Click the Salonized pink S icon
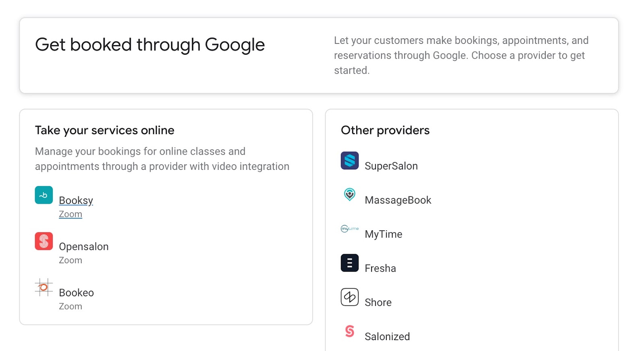Screen dimensions: 644x351 (x=350, y=331)
